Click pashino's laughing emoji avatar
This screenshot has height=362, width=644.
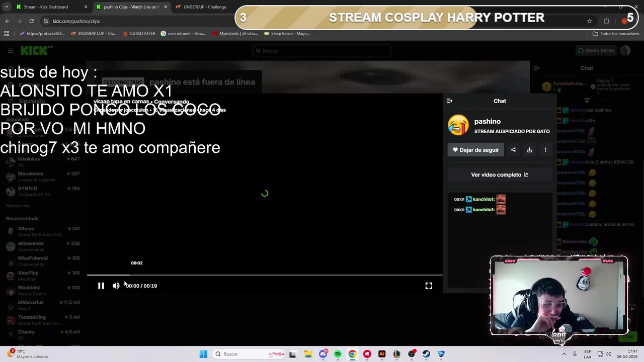pyautogui.click(x=458, y=125)
